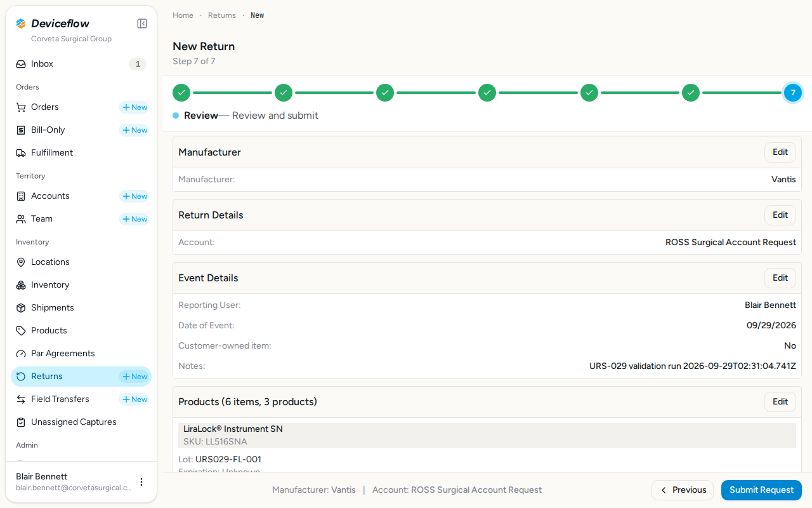Click the Orders cart icon
This screenshot has height=508, width=812.
click(x=21, y=107)
